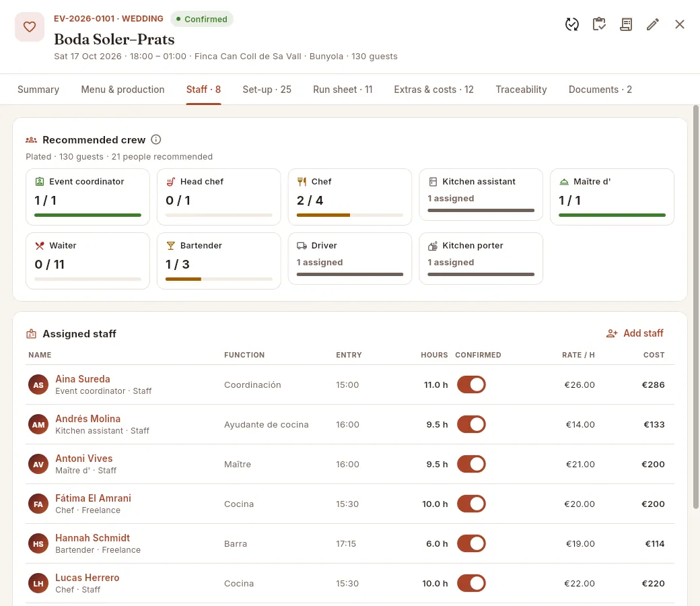This screenshot has width=700, height=606.
Task: Click the AS avatar for Aina Sureda
Action: [38, 384]
